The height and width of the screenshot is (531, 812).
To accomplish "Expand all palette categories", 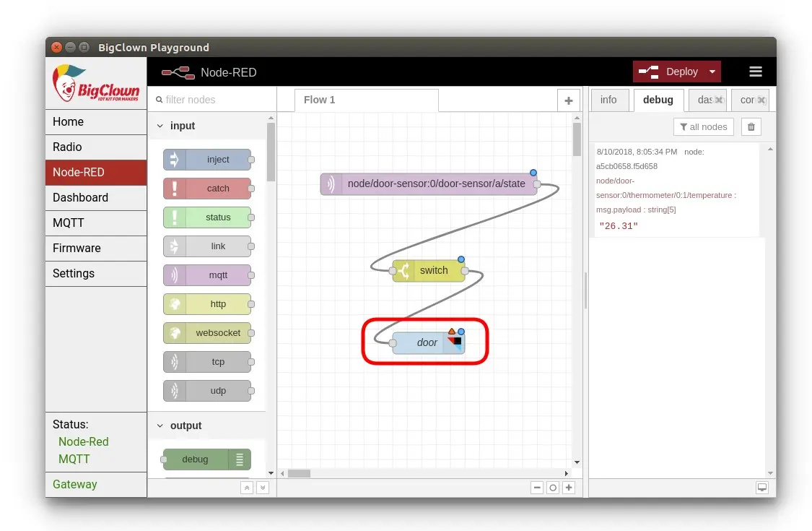I will coord(263,488).
